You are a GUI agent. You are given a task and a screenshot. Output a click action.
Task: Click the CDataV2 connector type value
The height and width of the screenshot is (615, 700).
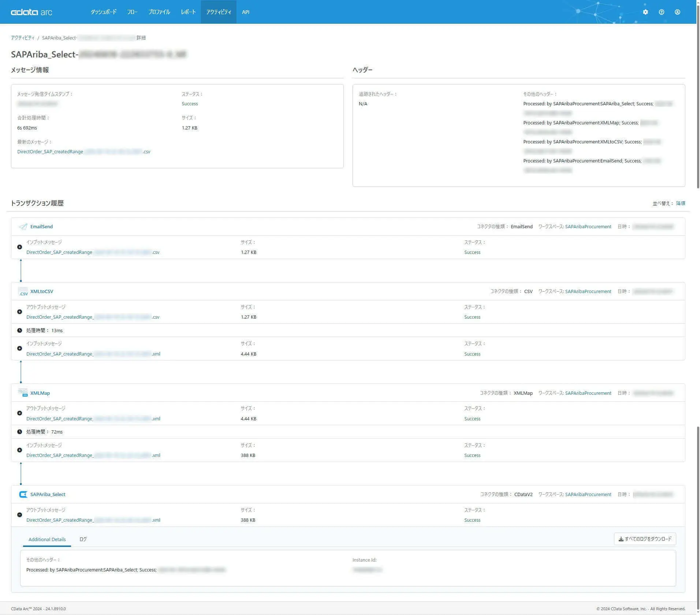(523, 495)
